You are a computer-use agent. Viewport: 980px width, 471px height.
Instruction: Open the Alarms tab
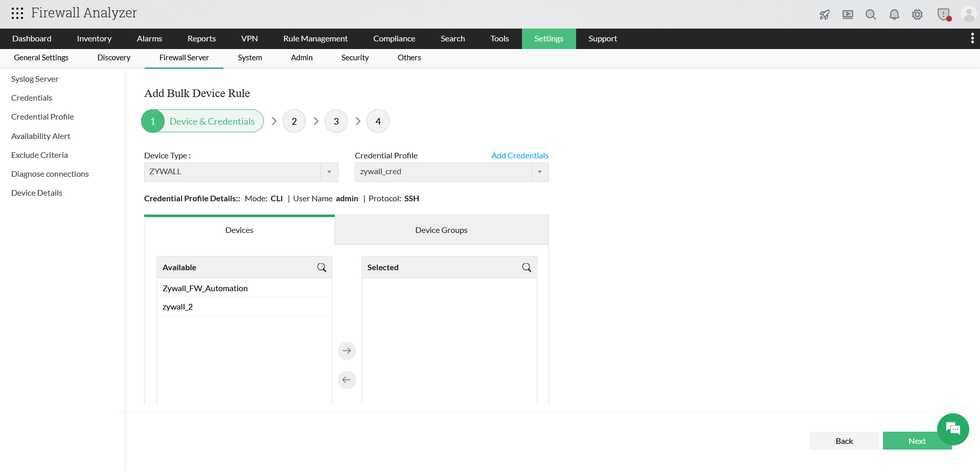(x=149, y=39)
